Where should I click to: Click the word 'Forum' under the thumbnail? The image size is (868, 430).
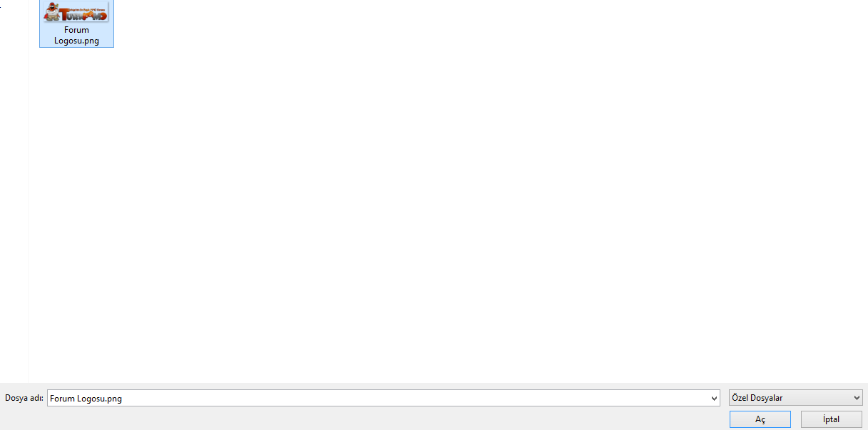pos(76,30)
